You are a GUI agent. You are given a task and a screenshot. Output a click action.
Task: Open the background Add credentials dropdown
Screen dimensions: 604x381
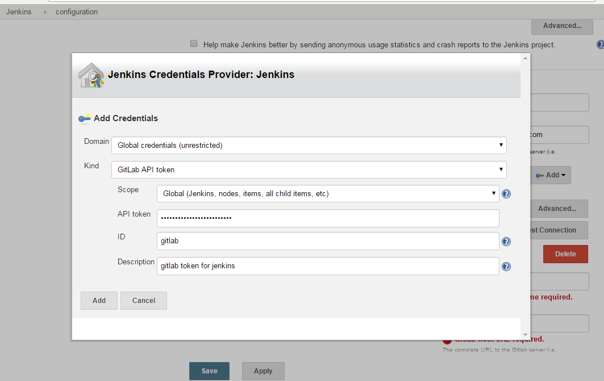pos(550,175)
